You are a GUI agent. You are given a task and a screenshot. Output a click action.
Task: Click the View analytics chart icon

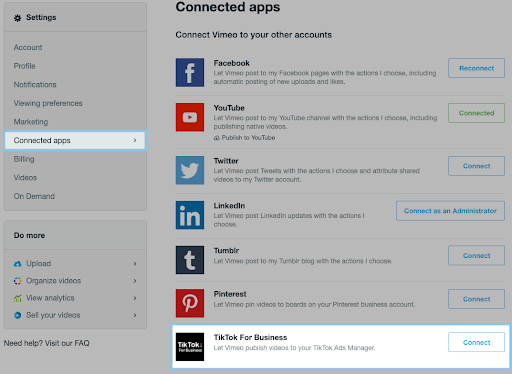point(18,298)
